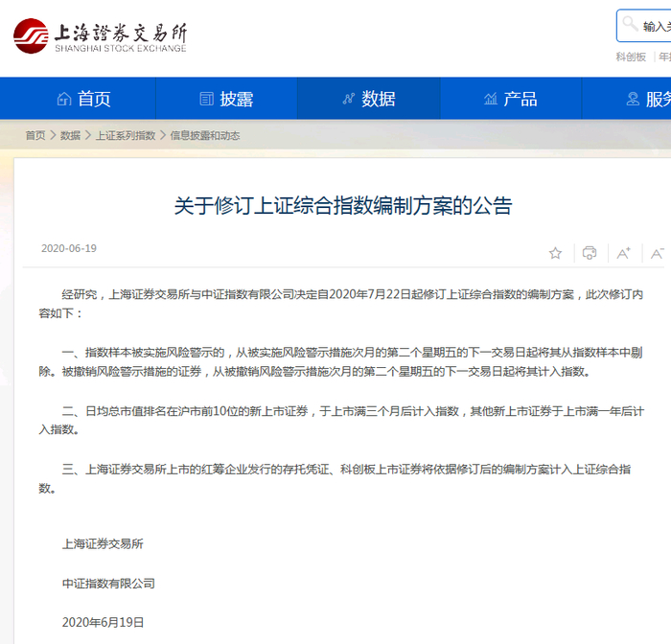671x644 pixels.
Task: Decrease font size with A- icon
Action: pyautogui.click(x=658, y=253)
